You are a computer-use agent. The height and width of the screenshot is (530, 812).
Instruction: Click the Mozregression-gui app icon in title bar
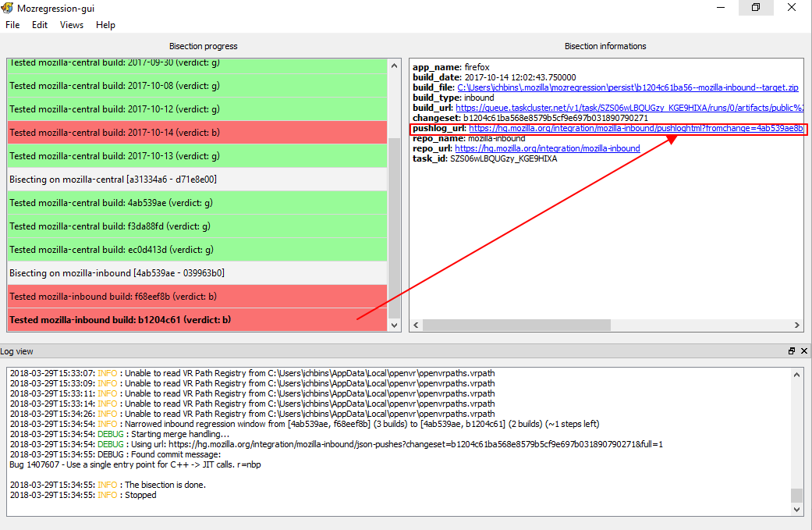pos(7,8)
